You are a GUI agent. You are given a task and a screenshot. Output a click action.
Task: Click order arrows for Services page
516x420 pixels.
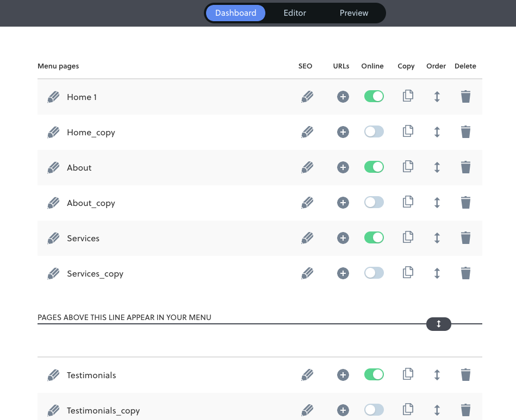pyautogui.click(x=437, y=238)
